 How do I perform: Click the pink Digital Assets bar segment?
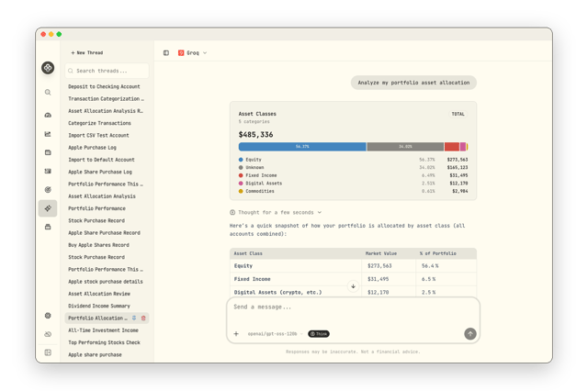click(463, 147)
